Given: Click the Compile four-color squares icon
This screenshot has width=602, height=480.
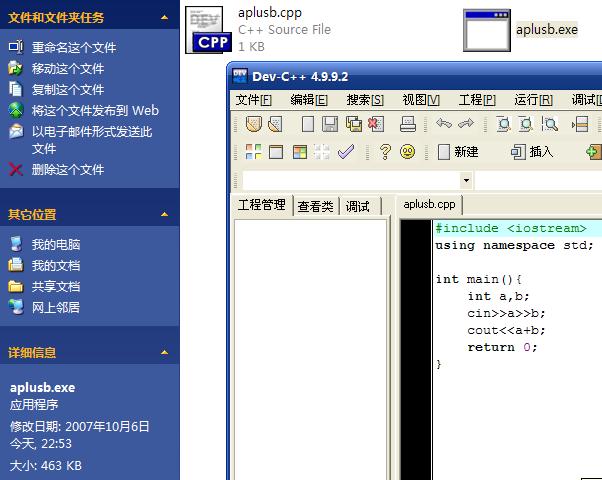Looking at the screenshot, I should click(x=253, y=152).
